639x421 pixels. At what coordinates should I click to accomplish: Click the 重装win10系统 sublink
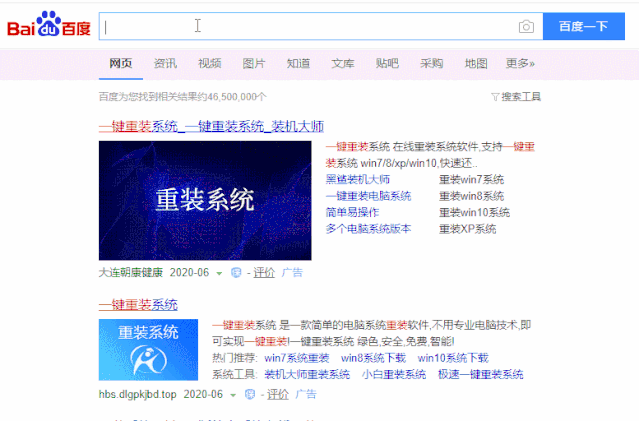tap(474, 212)
